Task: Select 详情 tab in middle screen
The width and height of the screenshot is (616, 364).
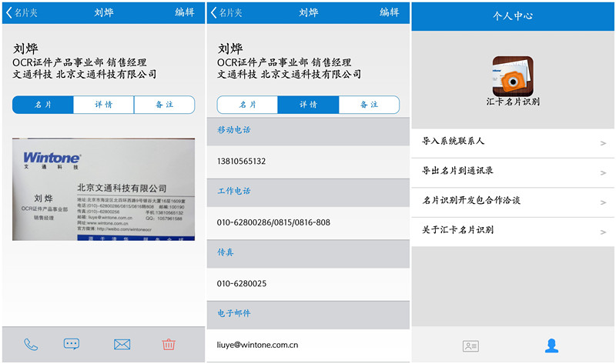Action: click(309, 105)
